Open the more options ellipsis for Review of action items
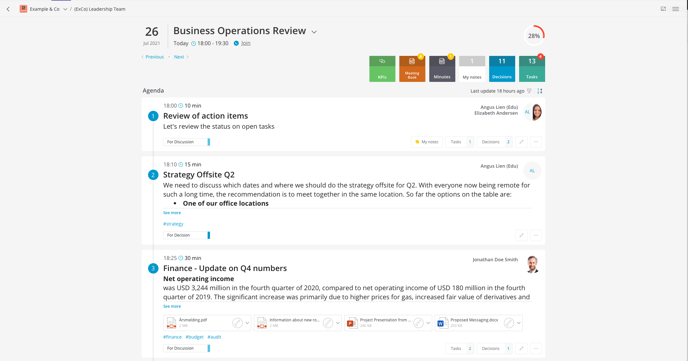The width and height of the screenshot is (688, 361). pyautogui.click(x=536, y=142)
